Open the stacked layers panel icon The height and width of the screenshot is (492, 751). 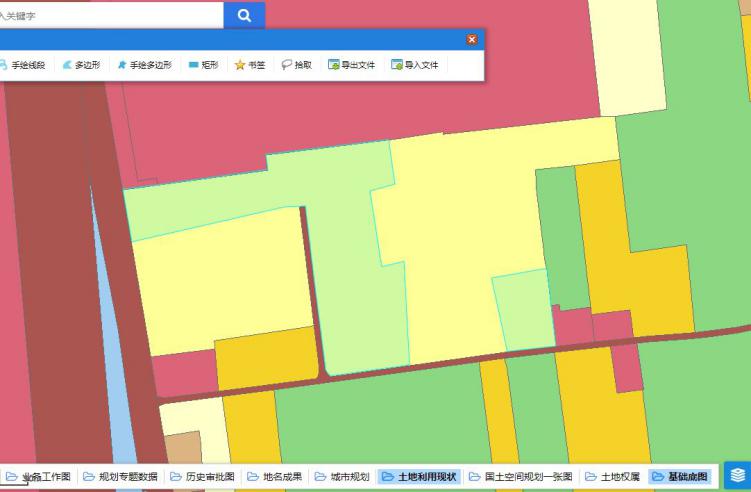coord(738,475)
